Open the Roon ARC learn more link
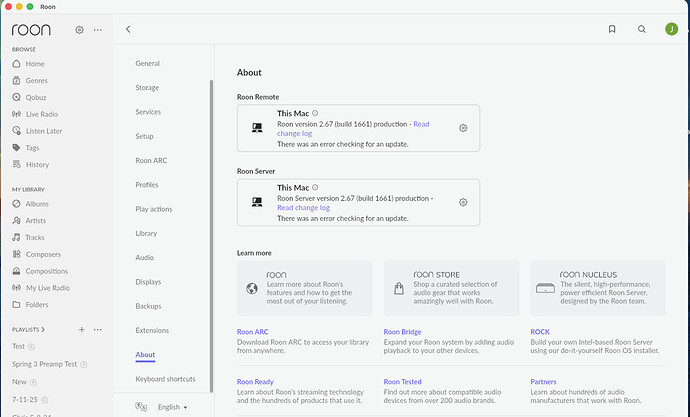The height and width of the screenshot is (417, 690). click(x=252, y=332)
